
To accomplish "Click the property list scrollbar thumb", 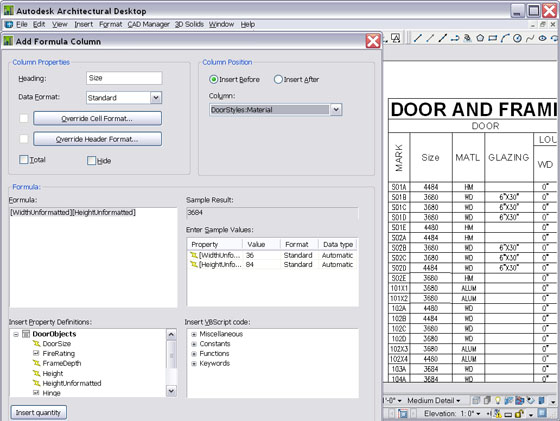I will [171, 355].
